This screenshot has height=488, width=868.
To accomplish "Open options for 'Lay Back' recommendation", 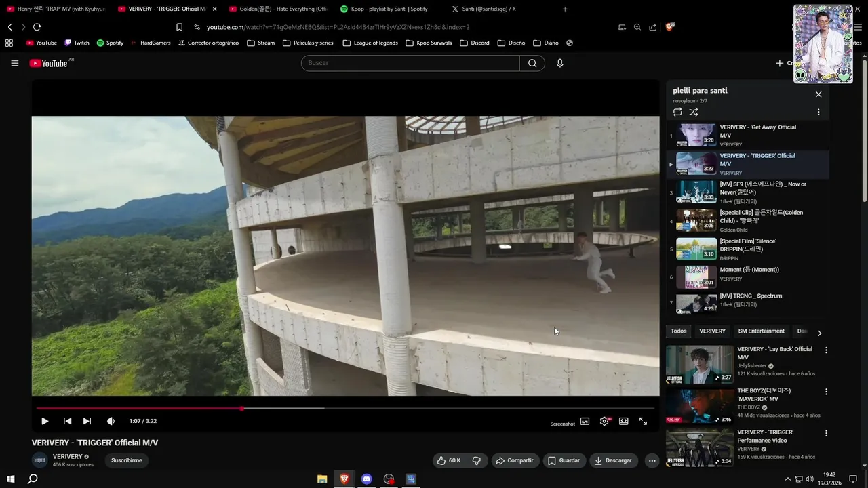I will click(826, 350).
